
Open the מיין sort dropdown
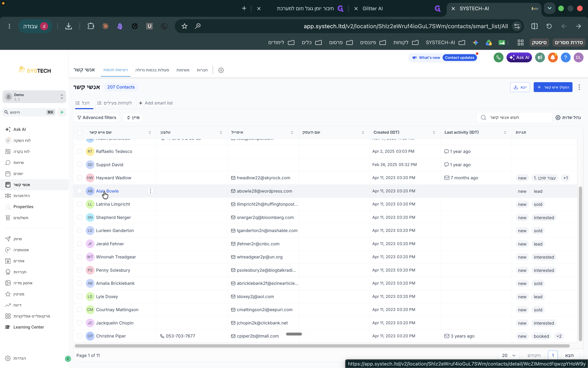tap(133, 118)
